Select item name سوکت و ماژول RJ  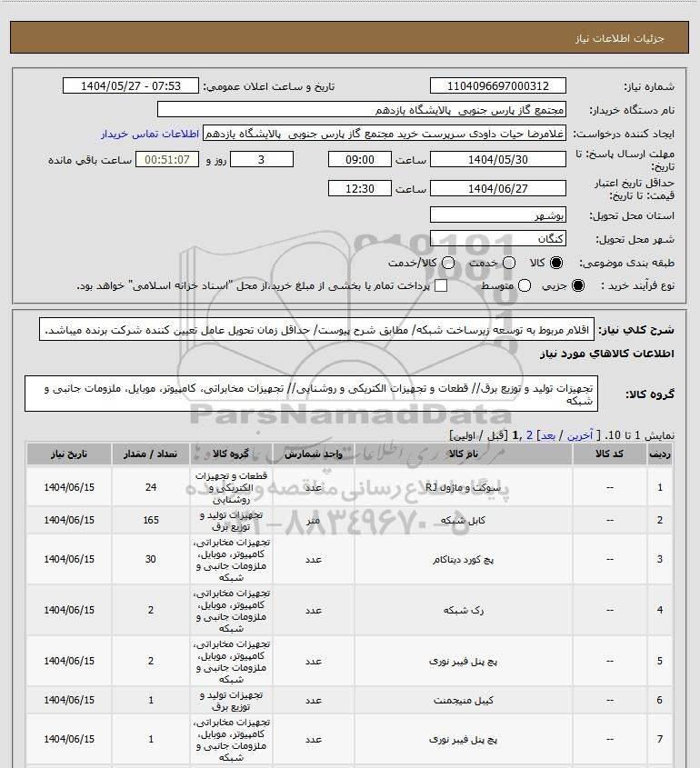(464, 487)
